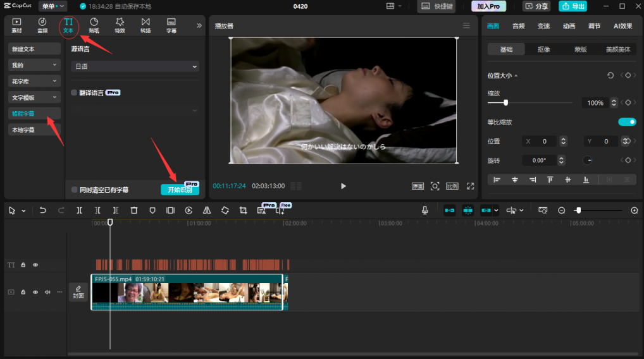Select the 蒙版 sub-tab

pyautogui.click(x=580, y=49)
